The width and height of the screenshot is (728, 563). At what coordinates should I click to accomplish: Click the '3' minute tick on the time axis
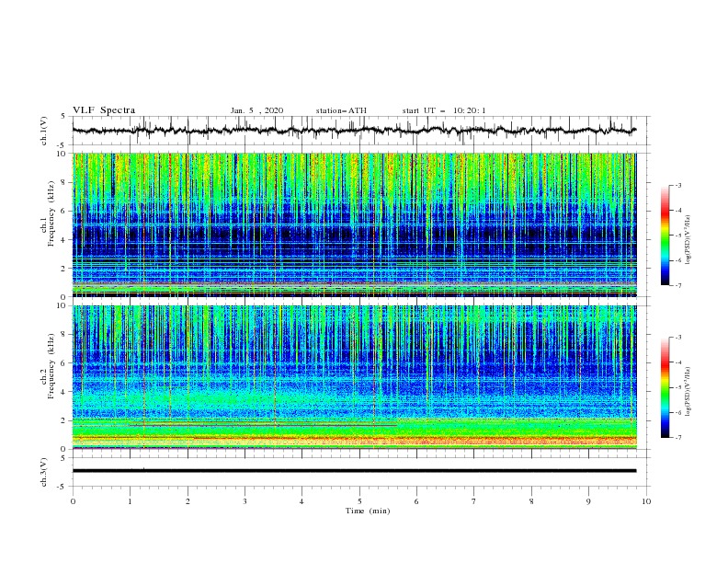(245, 501)
